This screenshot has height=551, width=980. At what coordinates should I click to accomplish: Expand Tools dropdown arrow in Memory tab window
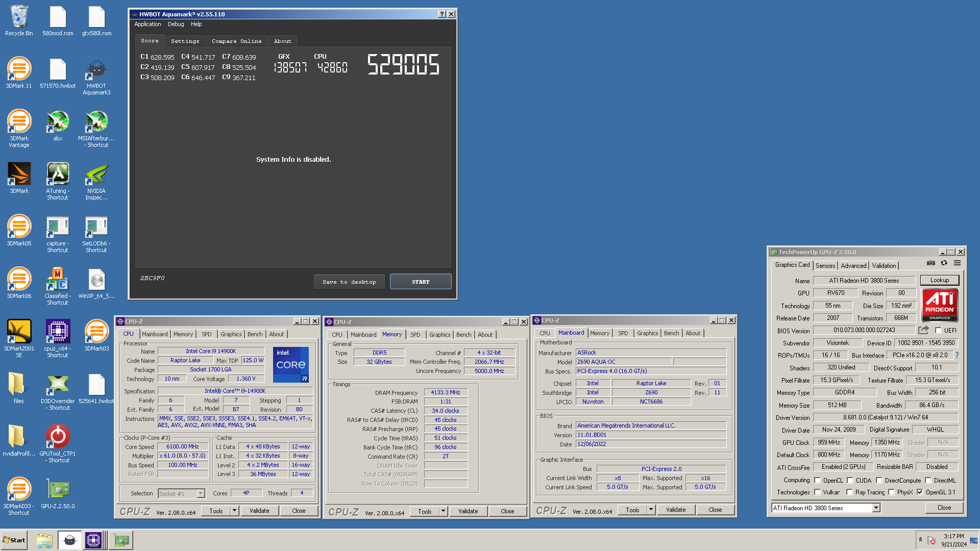tap(443, 511)
